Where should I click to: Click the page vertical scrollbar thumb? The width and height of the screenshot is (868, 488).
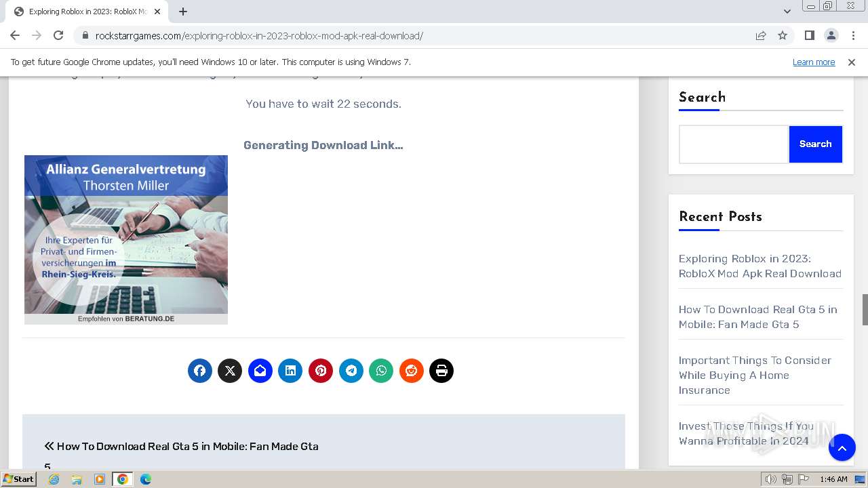point(865,310)
